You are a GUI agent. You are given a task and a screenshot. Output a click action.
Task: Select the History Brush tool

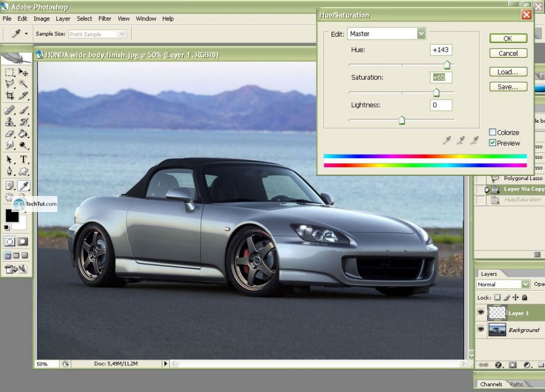click(x=23, y=122)
